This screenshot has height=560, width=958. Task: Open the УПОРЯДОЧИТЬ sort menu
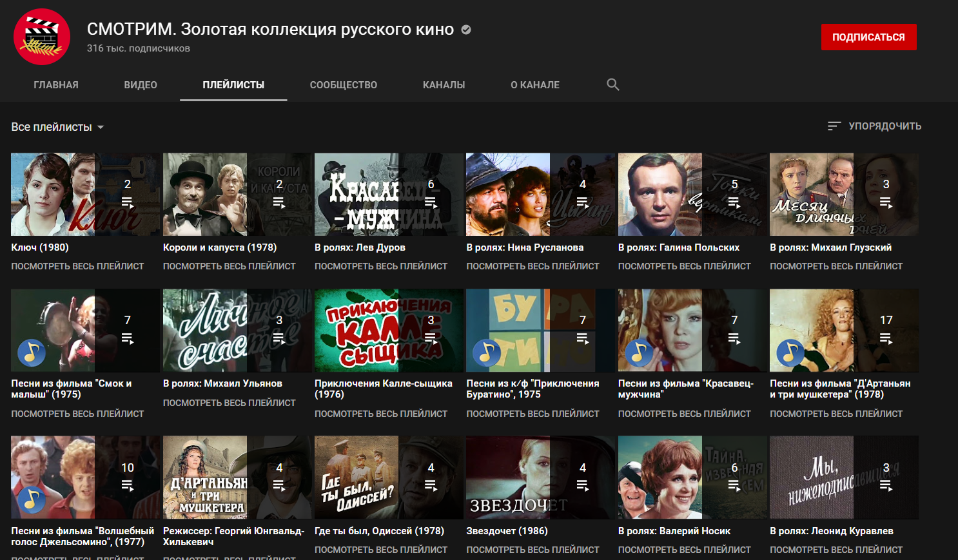pos(885,126)
